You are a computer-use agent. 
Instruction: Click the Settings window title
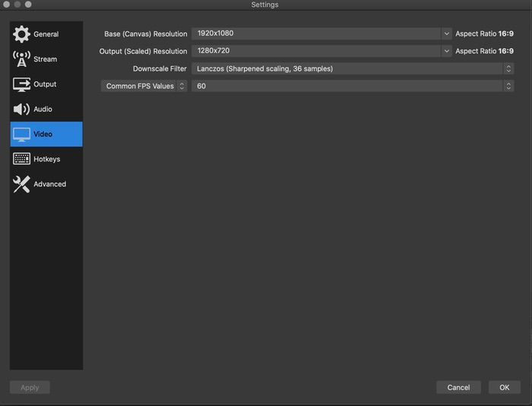[264, 5]
